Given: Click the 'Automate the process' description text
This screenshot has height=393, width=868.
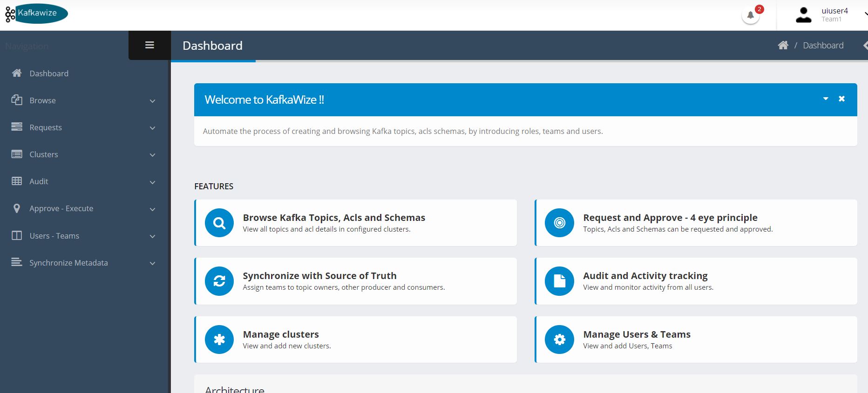Looking at the screenshot, I should 403,131.
